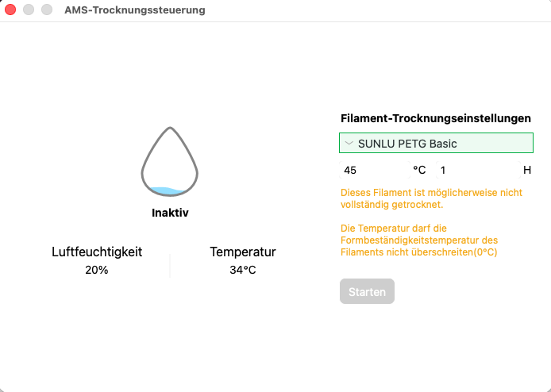Expand the filament dropdown chevron arrow
551x392 pixels.
click(349, 143)
